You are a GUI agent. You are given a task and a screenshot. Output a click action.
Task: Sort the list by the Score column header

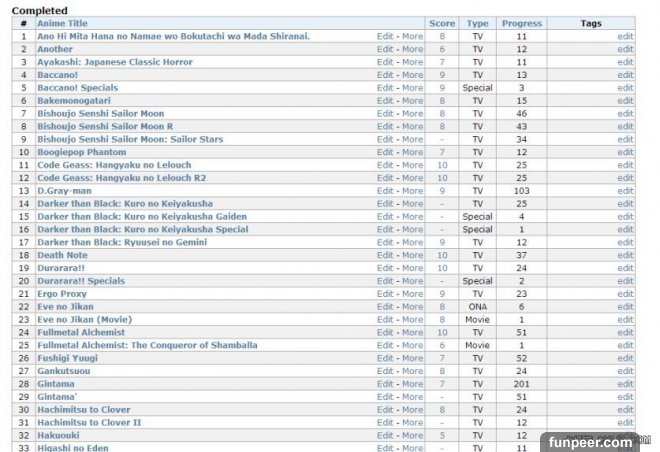tap(441, 23)
